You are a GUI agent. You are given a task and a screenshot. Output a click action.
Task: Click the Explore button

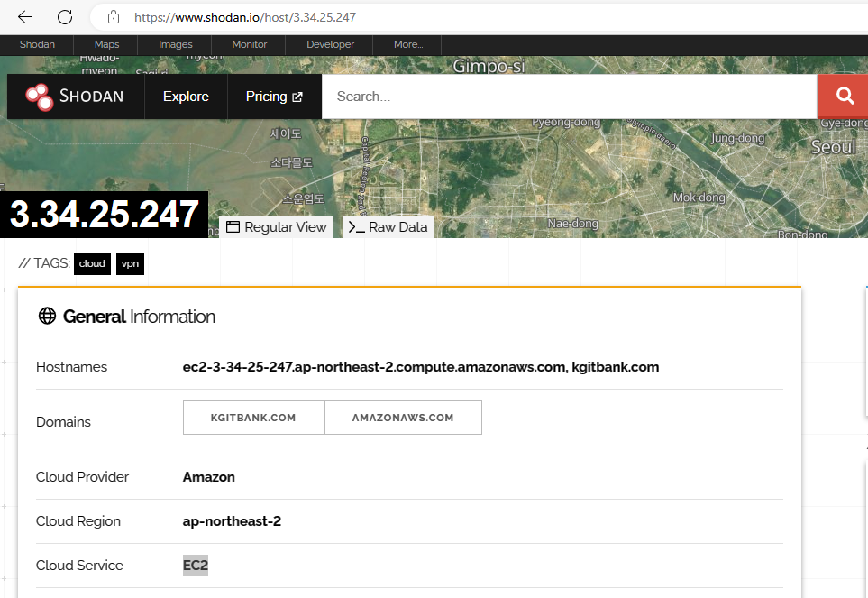click(186, 97)
